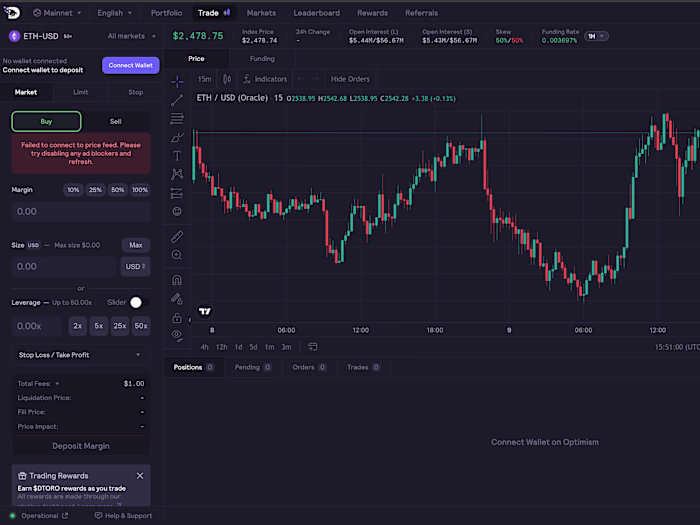Click the Size amount input field
Image resolution: width=700 pixels, height=525 pixels.
(x=64, y=267)
